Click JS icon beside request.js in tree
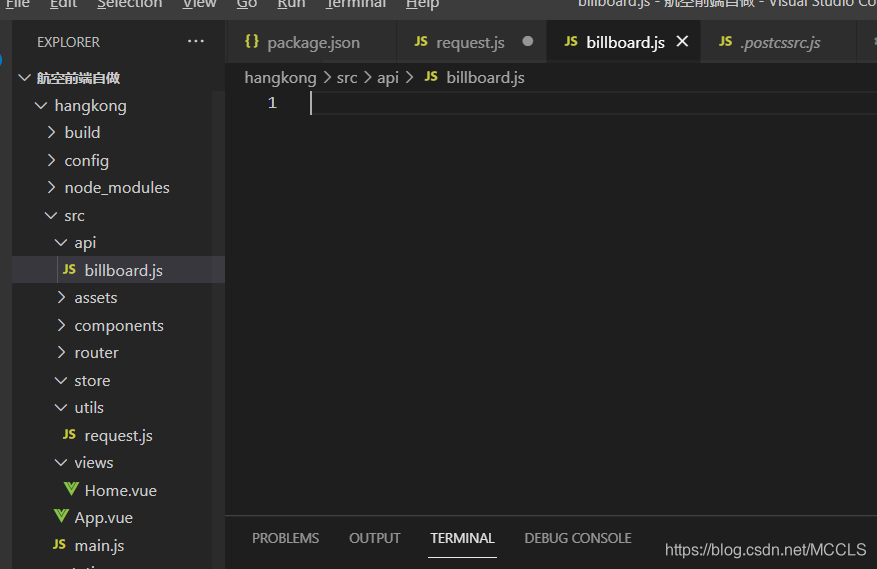 [x=69, y=435]
